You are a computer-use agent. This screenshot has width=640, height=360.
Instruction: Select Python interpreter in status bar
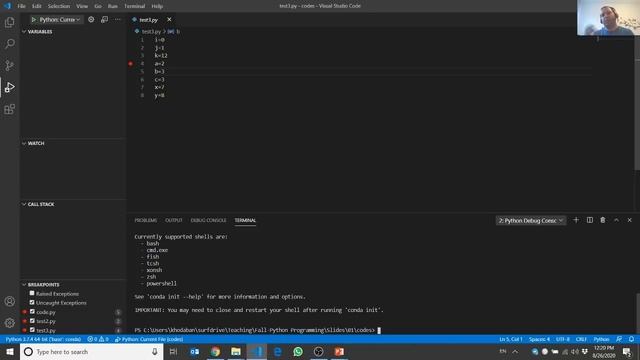tap(43, 339)
